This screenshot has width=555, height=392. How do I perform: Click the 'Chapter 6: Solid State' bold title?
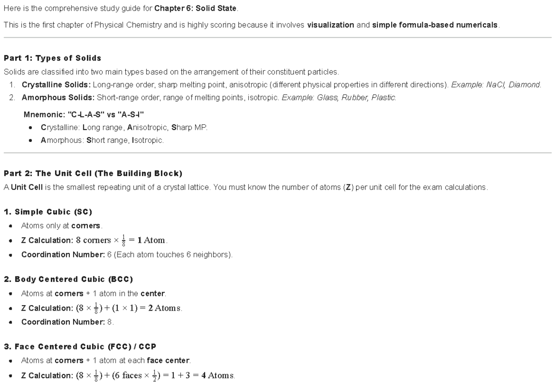[196, 9]
